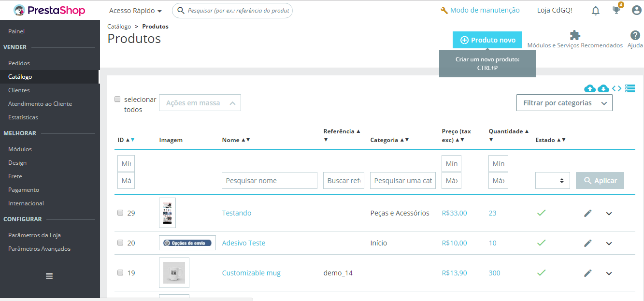644x301 pixels.
Task: Select the checkbox for product ID 20
Action: (x=120, y=243)
